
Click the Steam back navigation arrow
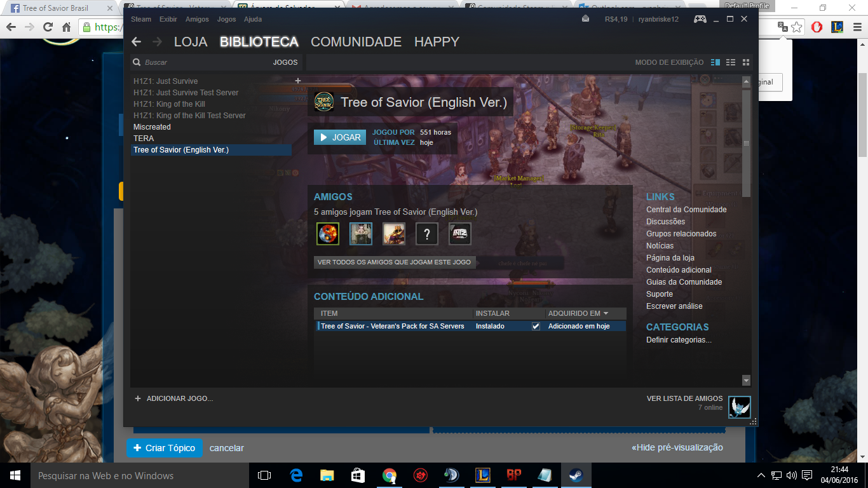(136, 42)
